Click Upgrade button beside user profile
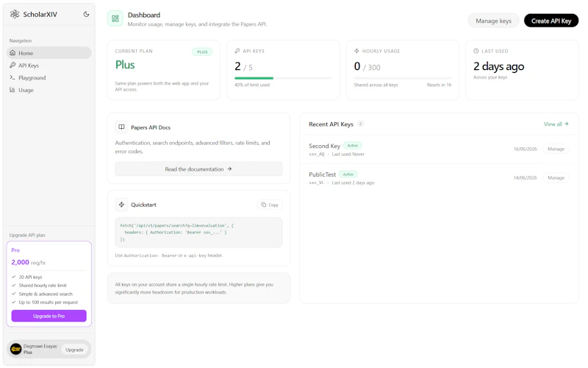The height and width of the screenshot is (368, 588). point(74,350)
